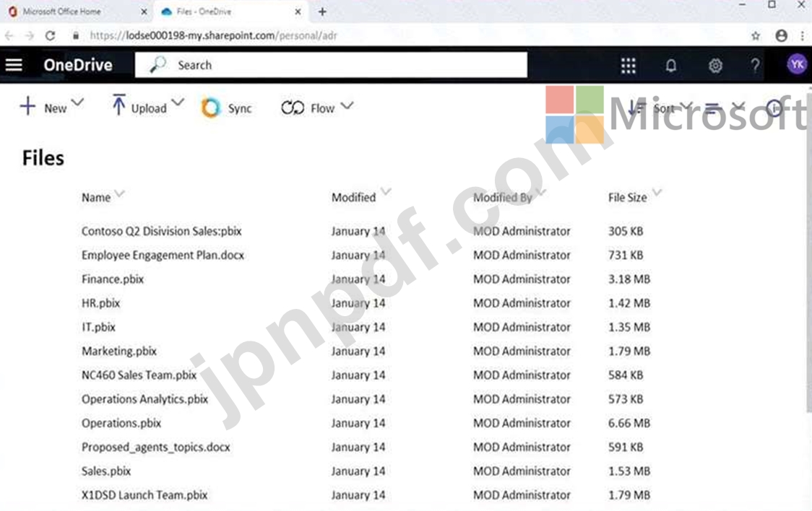Open the HR.pbix file

(100, 303)
